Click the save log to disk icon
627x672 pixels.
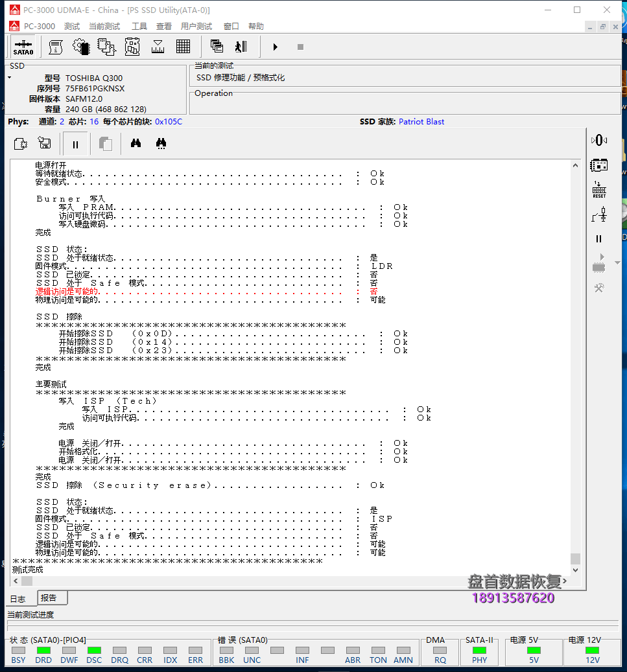tap(45, 143)
